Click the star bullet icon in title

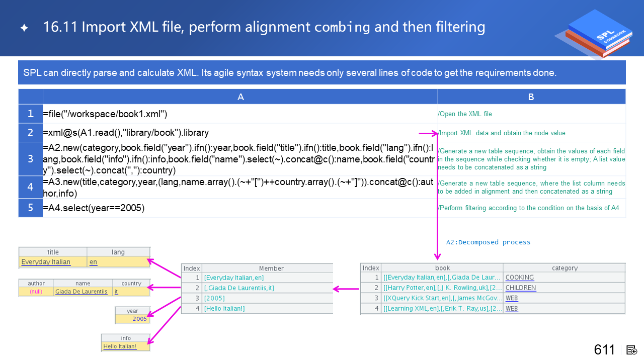(x=24, y=28)
